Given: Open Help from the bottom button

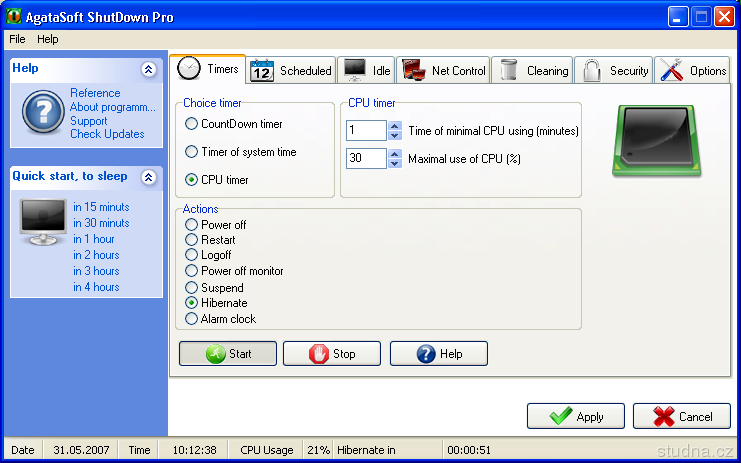Looking at the screenshot, I should (x=439, y=354).
